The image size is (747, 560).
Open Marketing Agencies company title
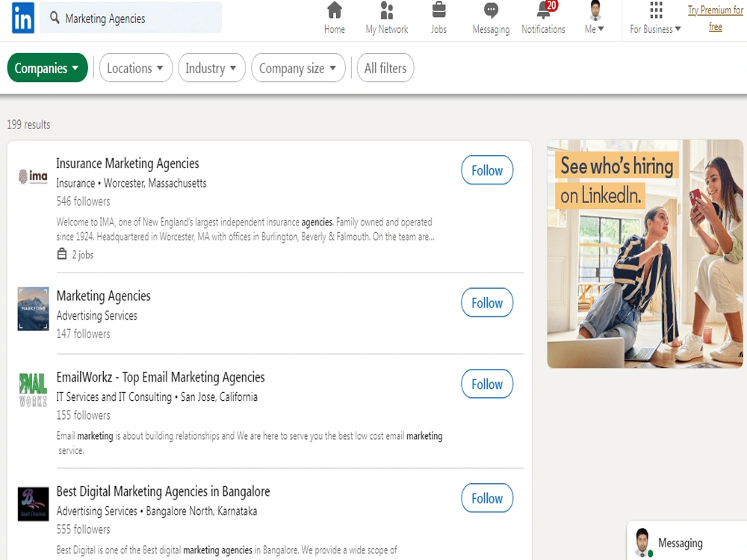coord(103,296)
